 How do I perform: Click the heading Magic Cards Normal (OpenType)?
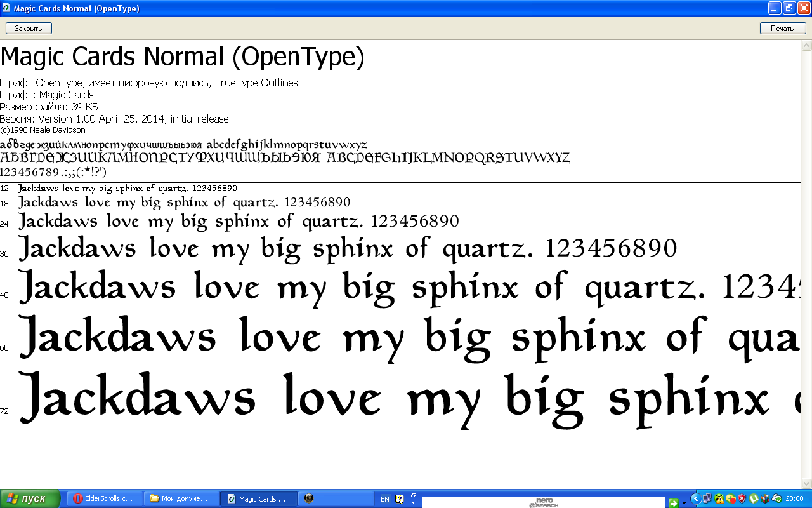click(x=183, y=57)
